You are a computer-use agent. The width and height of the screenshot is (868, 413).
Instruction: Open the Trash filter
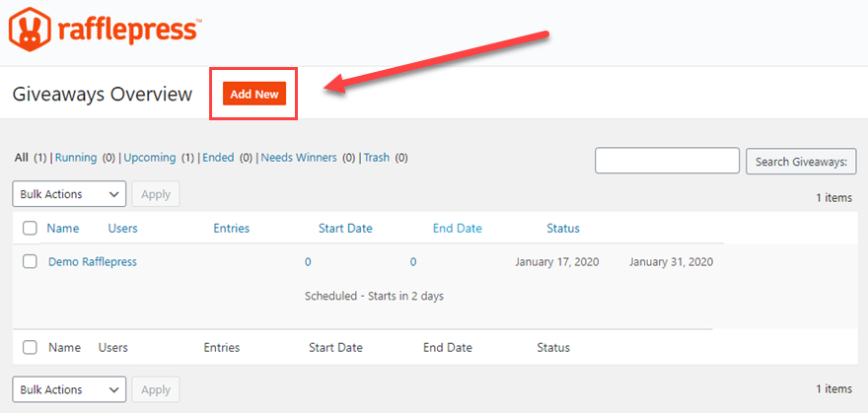pyautogui.click(x=376, y=158)
